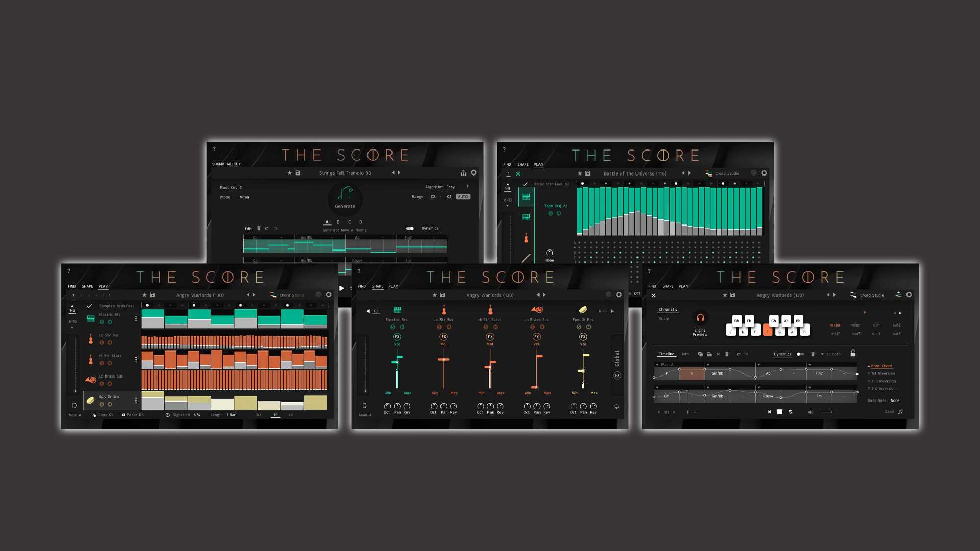Click the Engine Preview headphones icon
The width and height of the screenshot is (980, 551).
[x=700, y=318]
